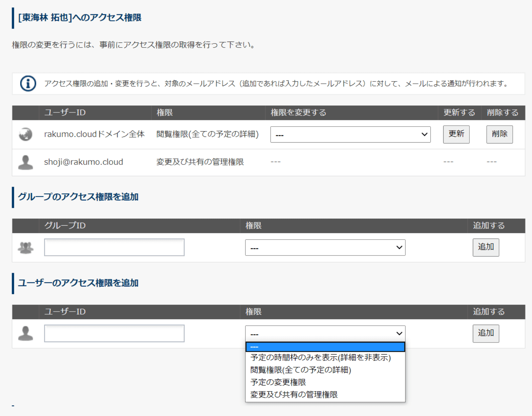
Task: Open the 権限 dropdown in the group section
Action: click(325, 247)
